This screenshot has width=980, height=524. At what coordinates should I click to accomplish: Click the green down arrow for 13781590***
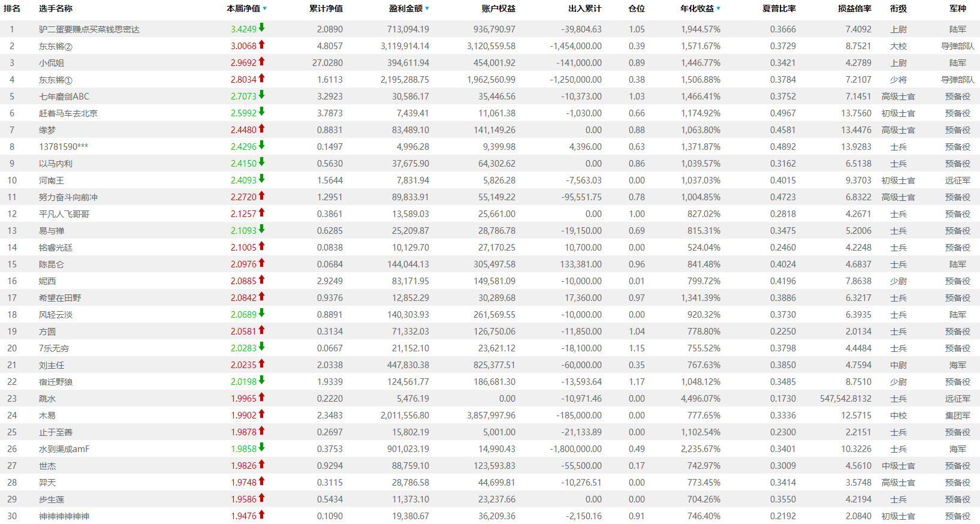[x=262, y=145]
